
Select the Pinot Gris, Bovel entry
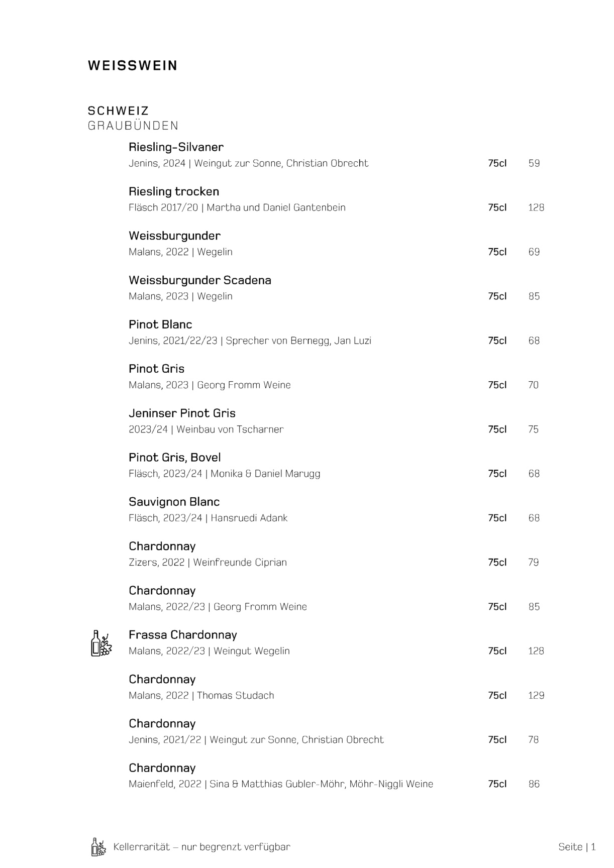tap(174, 458)
